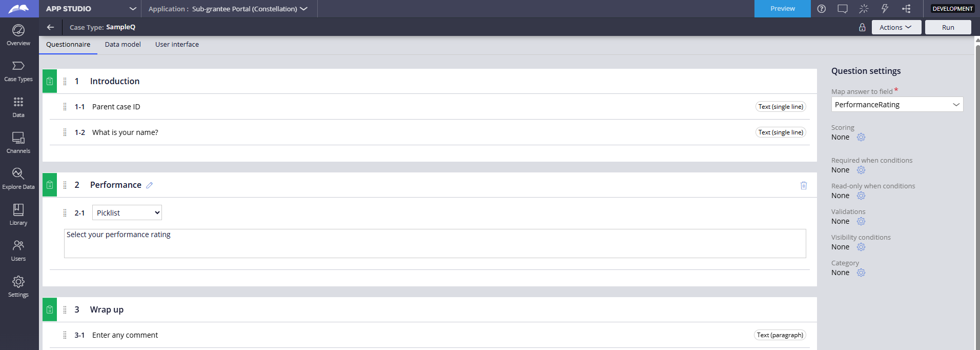This screenshot has width=980, height=350.
Task: Open help question mark icon
Action: pos(822,9)
